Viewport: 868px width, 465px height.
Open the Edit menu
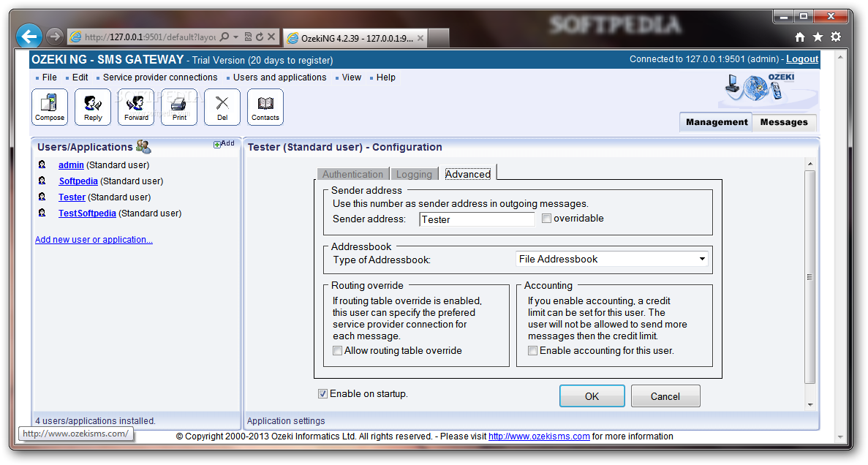pos(80,77)
